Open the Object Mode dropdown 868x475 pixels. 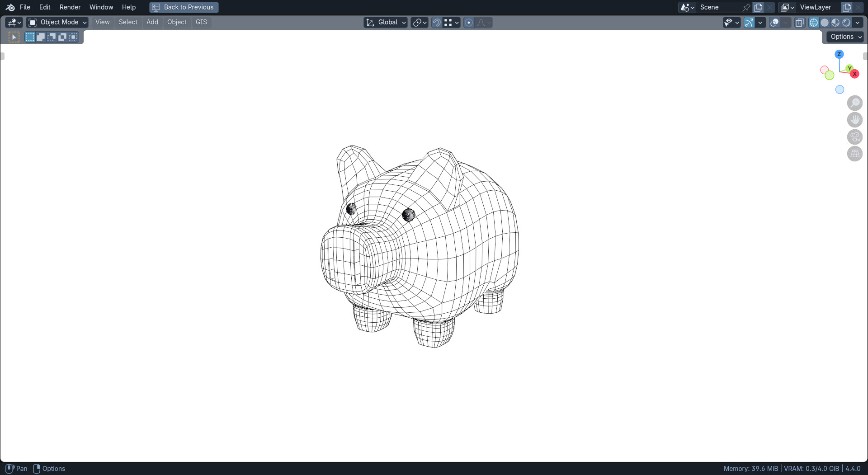(x=57, y=22)
